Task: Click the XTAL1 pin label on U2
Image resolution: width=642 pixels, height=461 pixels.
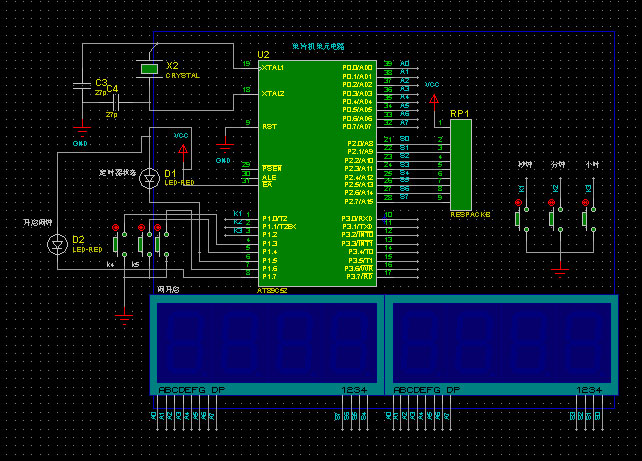Action: (272, 67)
